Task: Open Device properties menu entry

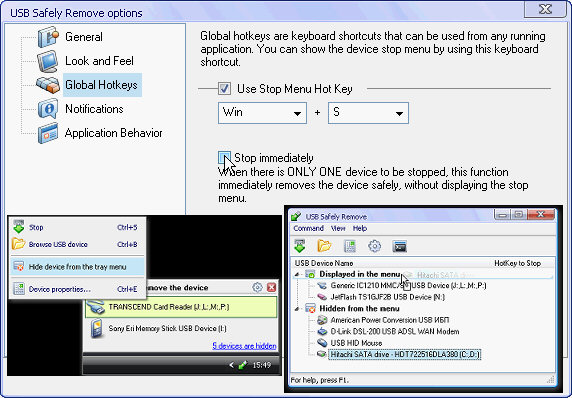Action: [77, 289]
